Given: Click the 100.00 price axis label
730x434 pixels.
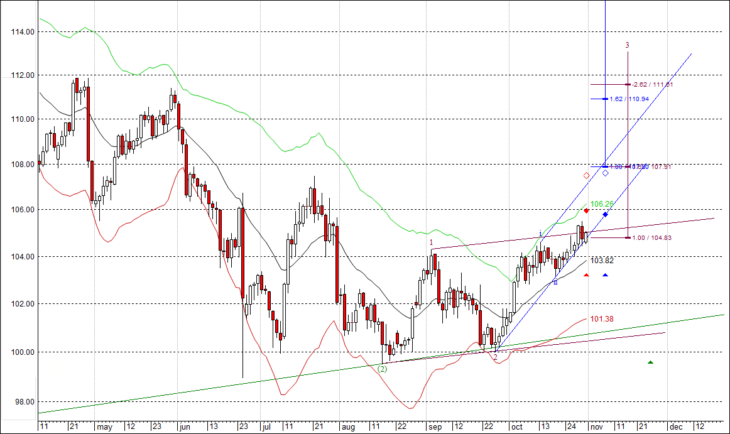Looking at the screenshot, I should (x=22, y=353).
